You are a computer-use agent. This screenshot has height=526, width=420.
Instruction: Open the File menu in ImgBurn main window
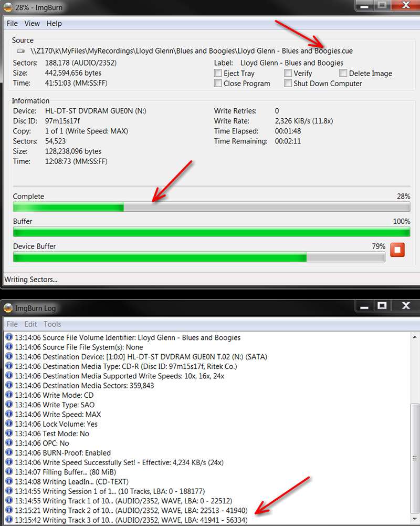pos(12,24)
